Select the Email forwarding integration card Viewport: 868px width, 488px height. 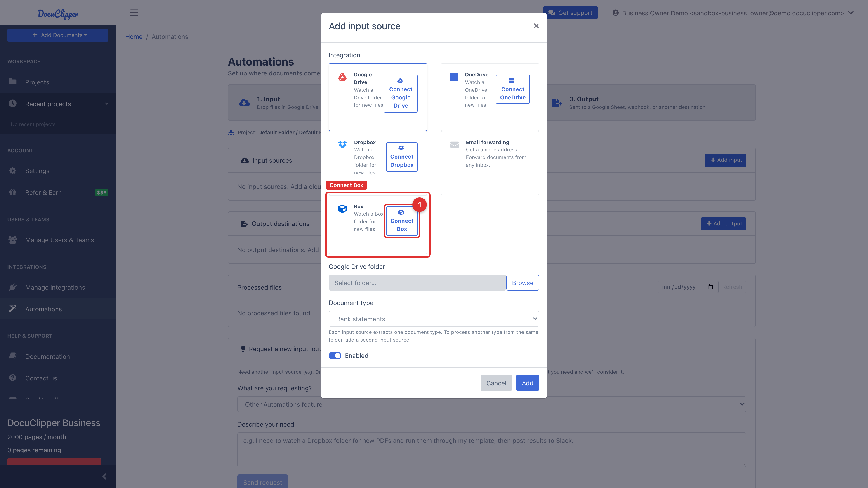(490, 163)
